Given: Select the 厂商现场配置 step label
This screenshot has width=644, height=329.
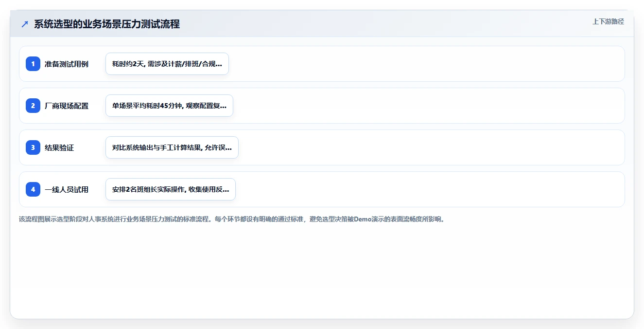Looking at the screenshot, I should click(67, 106).
